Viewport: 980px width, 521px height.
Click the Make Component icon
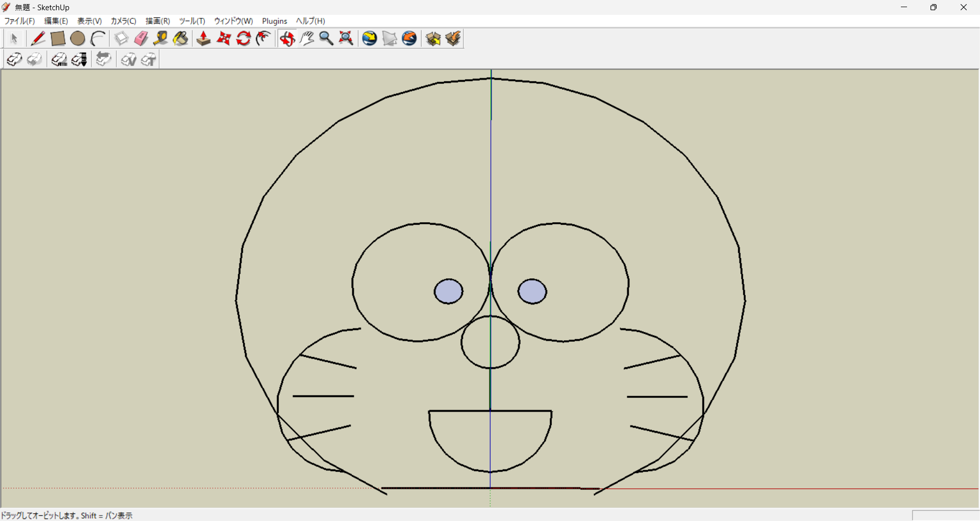[x=121, y=38]
